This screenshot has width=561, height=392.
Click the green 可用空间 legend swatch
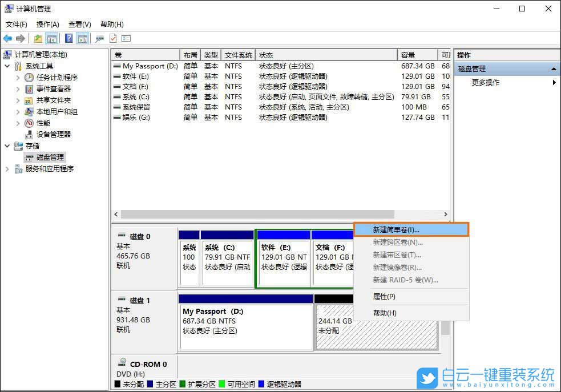[221, 384]
